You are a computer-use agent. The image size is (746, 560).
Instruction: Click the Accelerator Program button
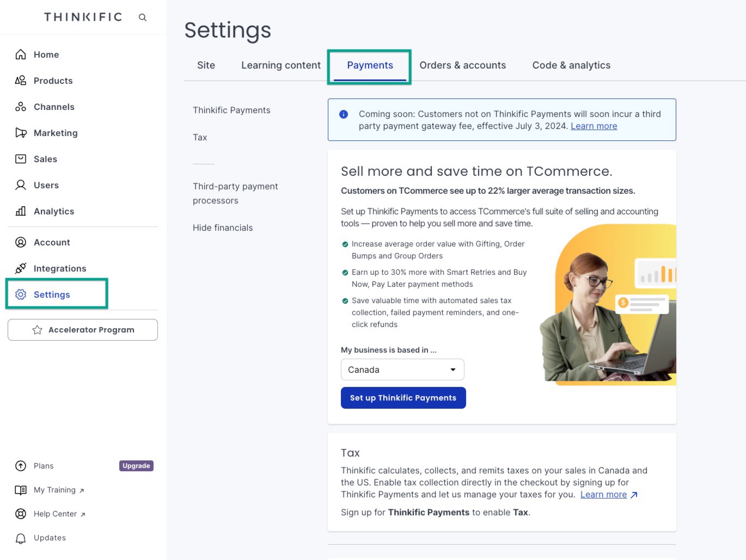pyautogui.click(x=83, y=330)
